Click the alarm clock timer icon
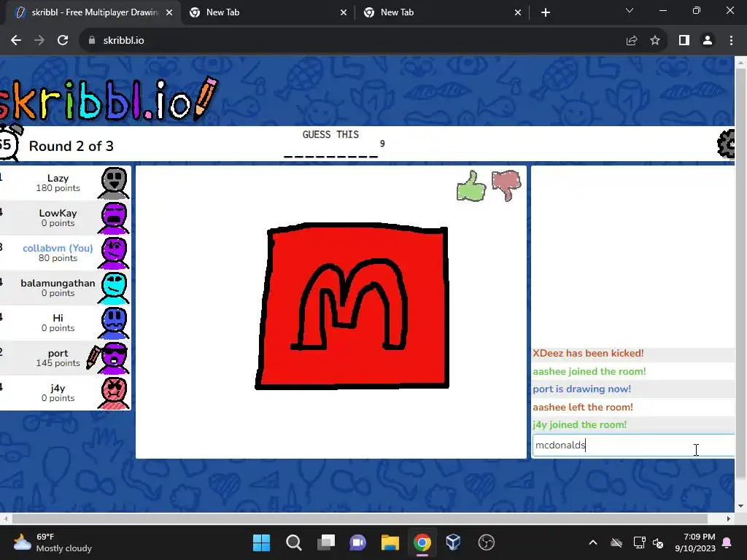Screen dimensions: 747x560 click(x=9, y=142)
